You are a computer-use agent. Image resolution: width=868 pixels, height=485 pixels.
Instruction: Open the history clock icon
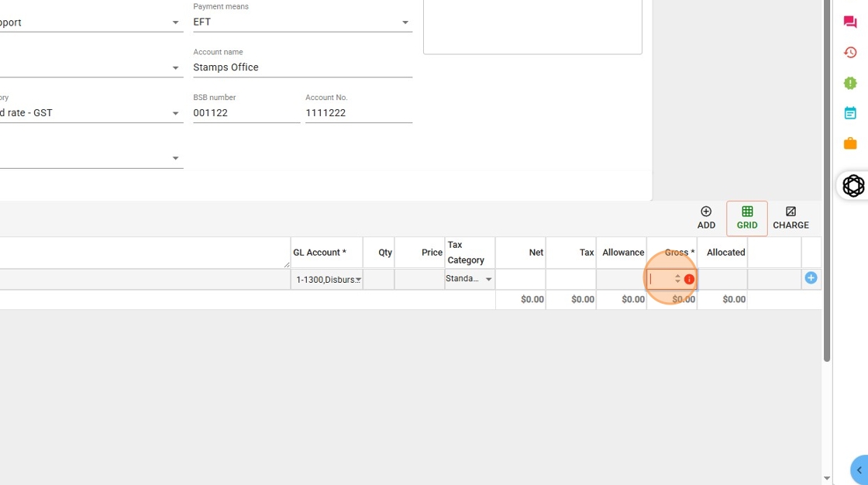pyautogui.click(x=850, y=53)
